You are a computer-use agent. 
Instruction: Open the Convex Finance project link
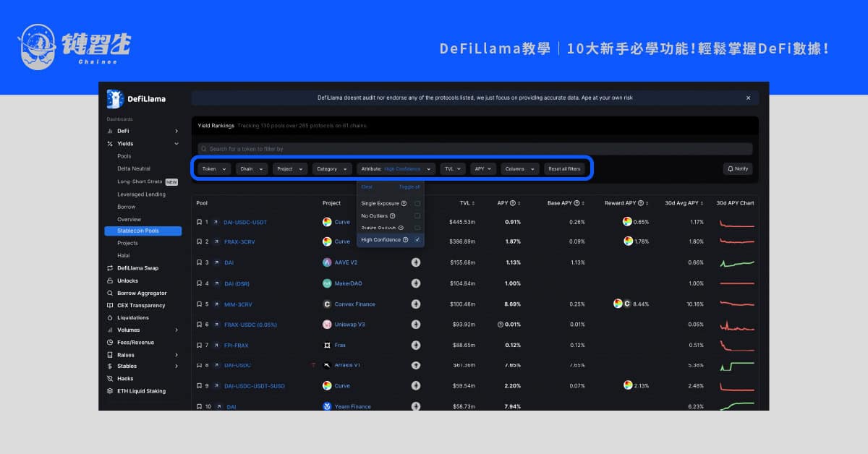[355, 304]
